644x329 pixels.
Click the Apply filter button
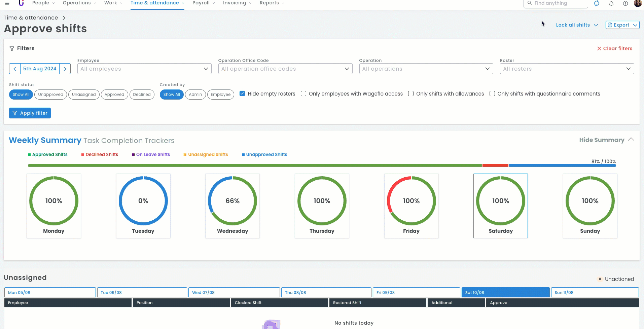pyautogui.click(x=30, y=113)
